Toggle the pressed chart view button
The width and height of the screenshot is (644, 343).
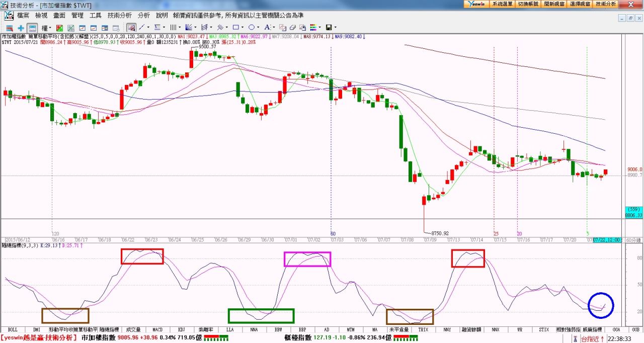(x=32, y=28)
